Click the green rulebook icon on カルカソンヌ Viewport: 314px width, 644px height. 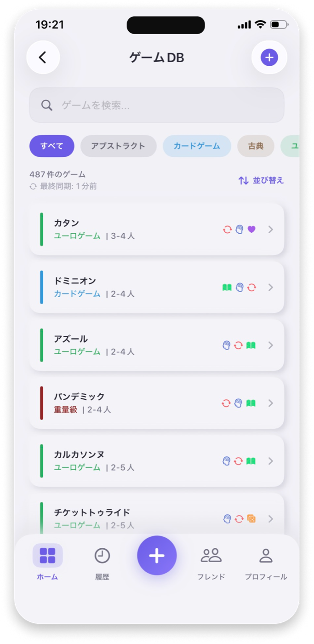tap(251, 460)
